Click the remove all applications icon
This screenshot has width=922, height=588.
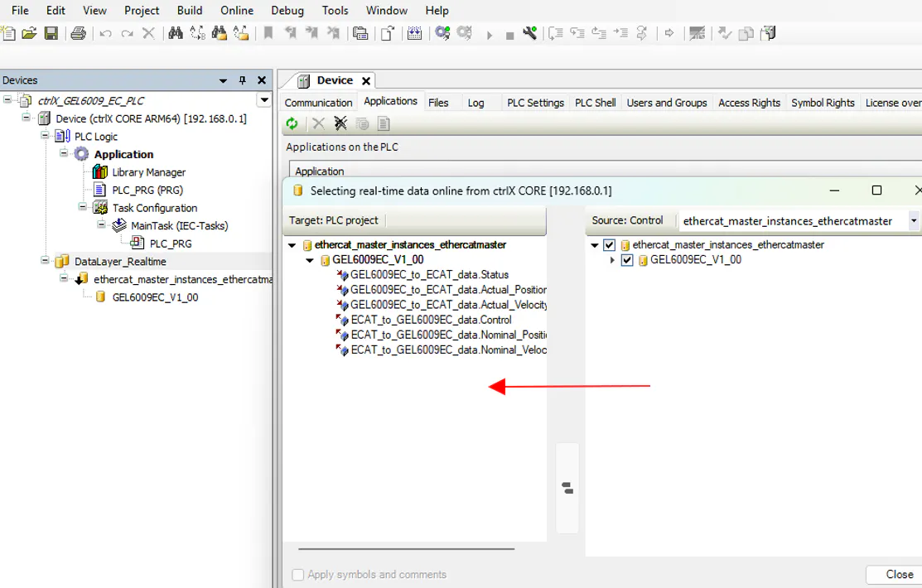pos(340,123)
